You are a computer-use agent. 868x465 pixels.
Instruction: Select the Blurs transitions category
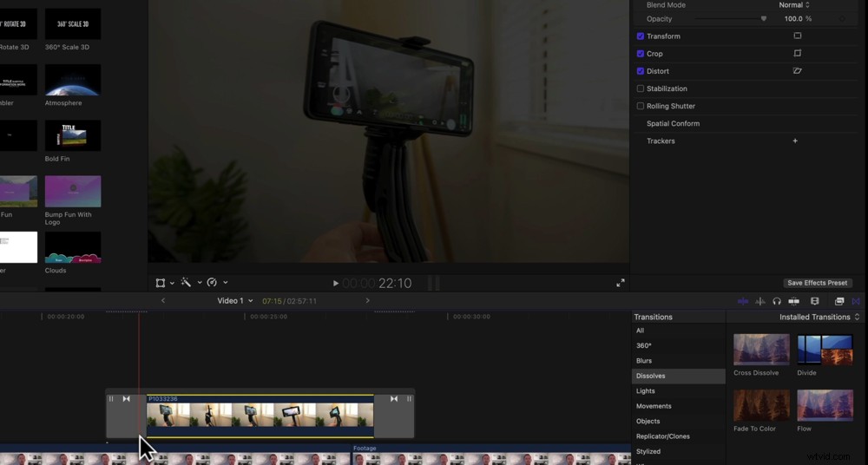tap(678, 361)
